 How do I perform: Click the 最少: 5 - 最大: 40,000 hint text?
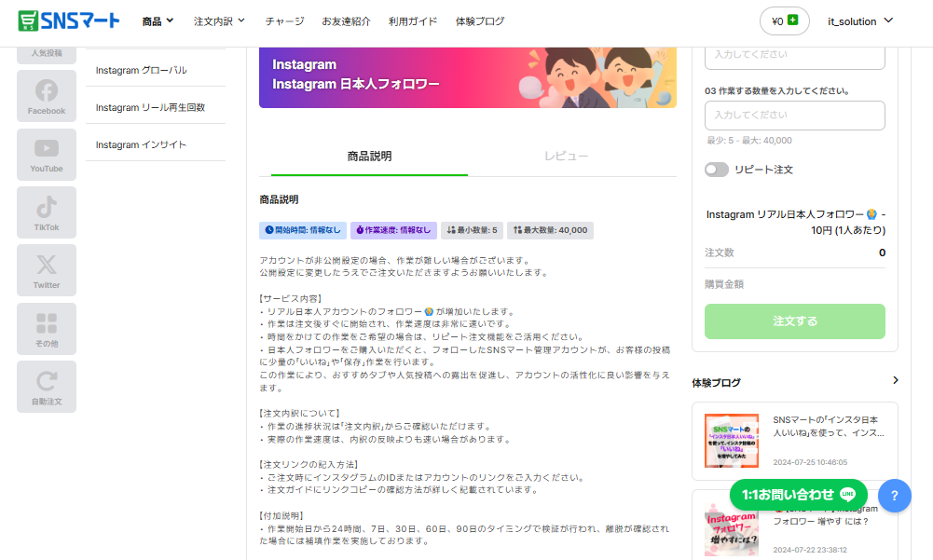(749, 141)
